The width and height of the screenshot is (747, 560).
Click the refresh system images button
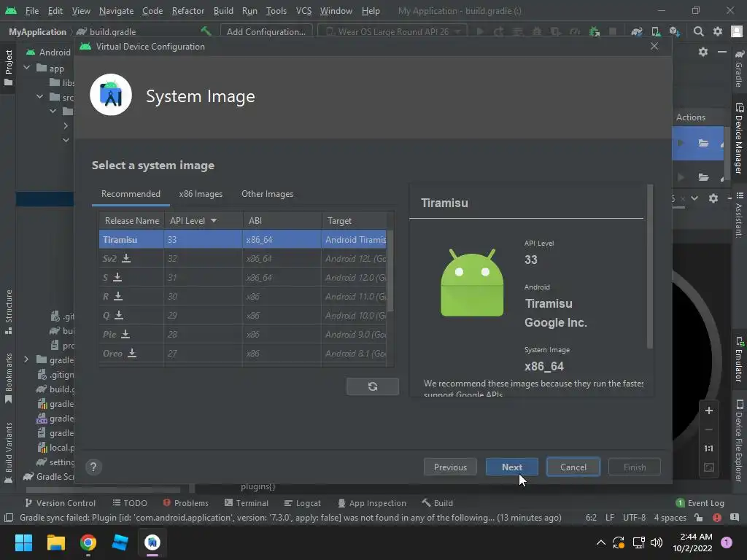point(373,386)
